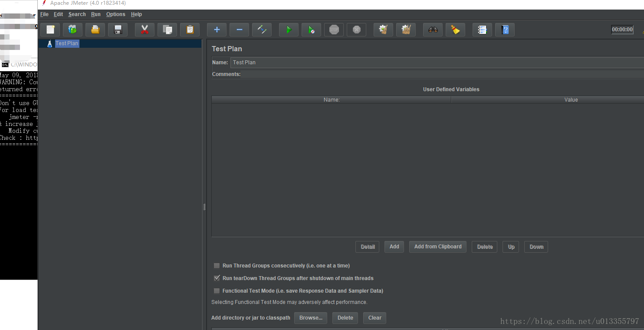Click Add from Clipboard button
Image resolution: width=644 pixels, height=330 pixels.
pos(438,247)
